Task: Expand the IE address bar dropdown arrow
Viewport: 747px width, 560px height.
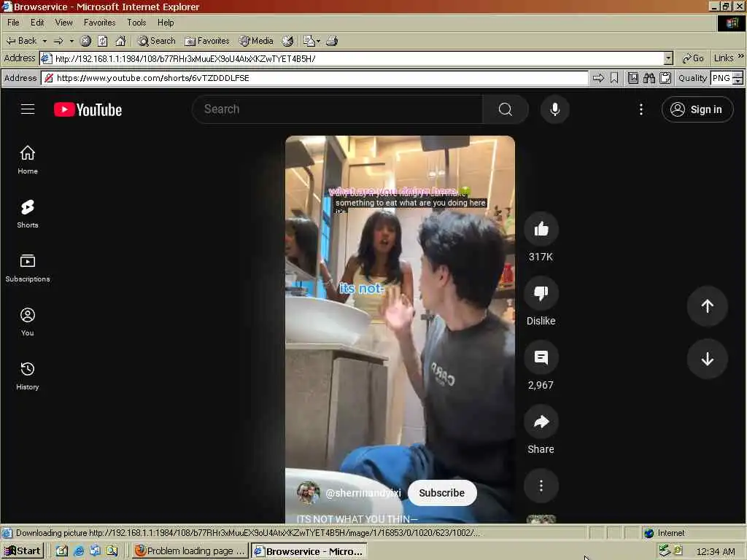Action: 668,58
